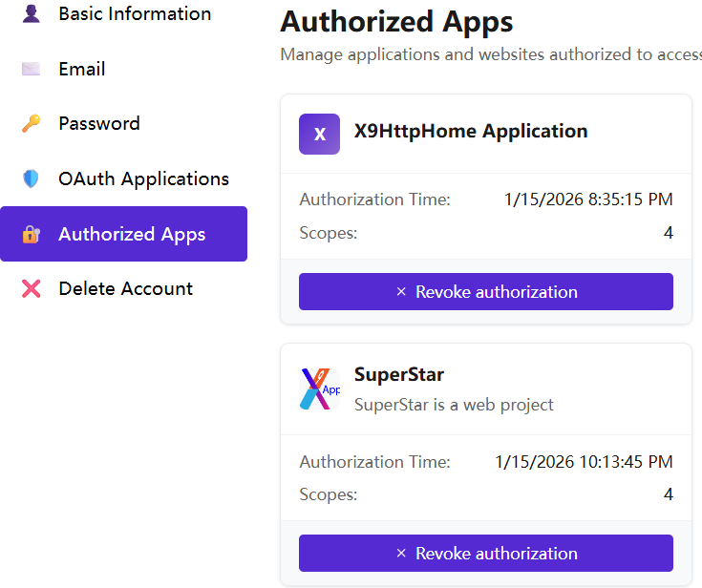
Task: Click the Password key icon
Action: [x=31, y=123]
